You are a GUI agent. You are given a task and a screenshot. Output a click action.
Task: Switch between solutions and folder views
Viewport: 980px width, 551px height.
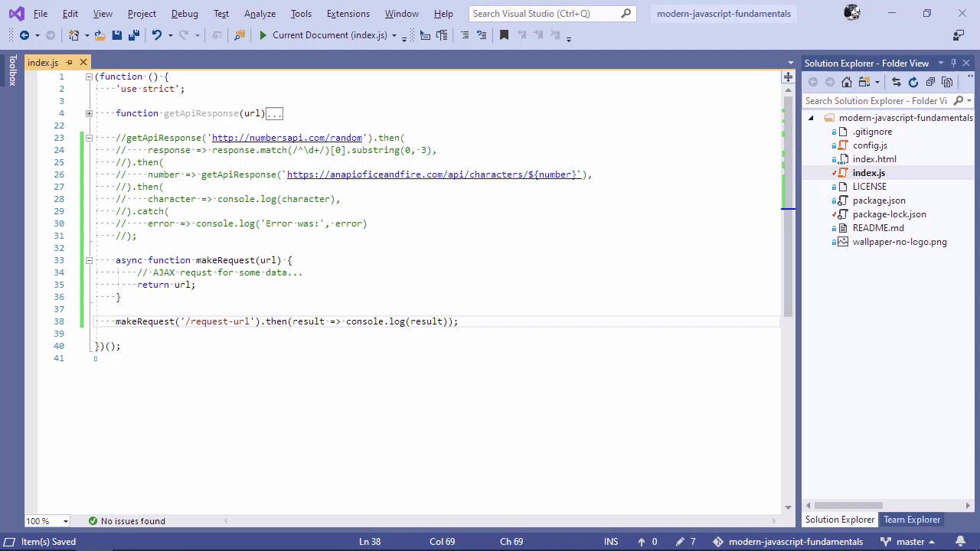[x=864, y=82]
